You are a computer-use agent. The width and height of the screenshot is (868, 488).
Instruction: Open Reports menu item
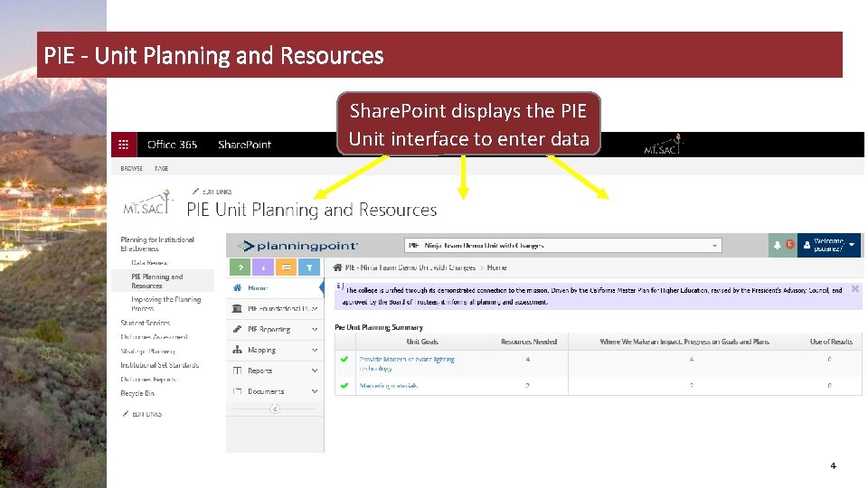point(275,371)
